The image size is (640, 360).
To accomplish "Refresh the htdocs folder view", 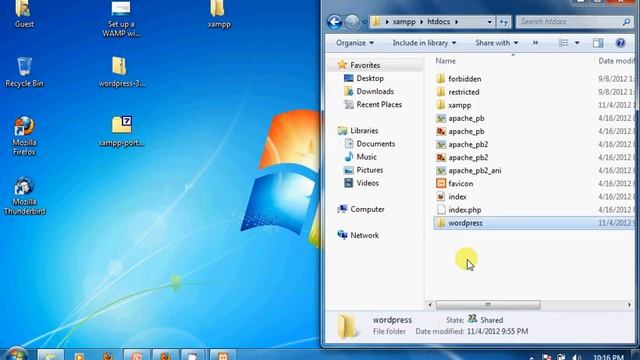I will 504,22.
